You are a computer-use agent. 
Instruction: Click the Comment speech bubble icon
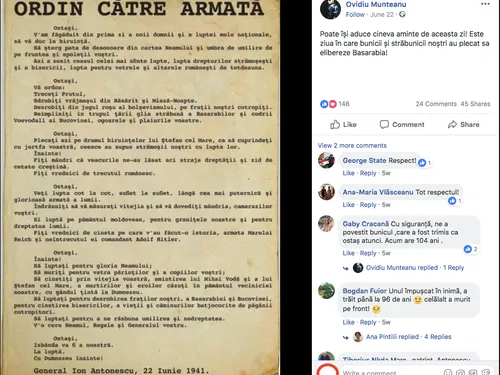click(x=384, y=125)
